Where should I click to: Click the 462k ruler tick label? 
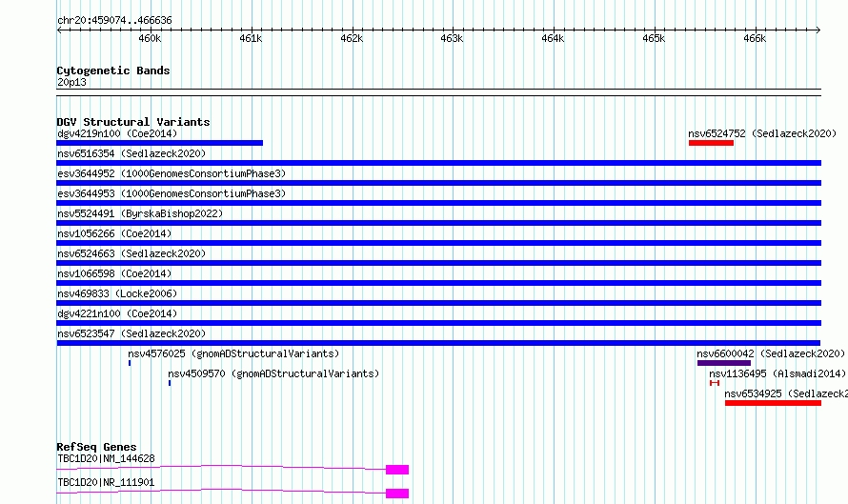[x=353, y=38]
